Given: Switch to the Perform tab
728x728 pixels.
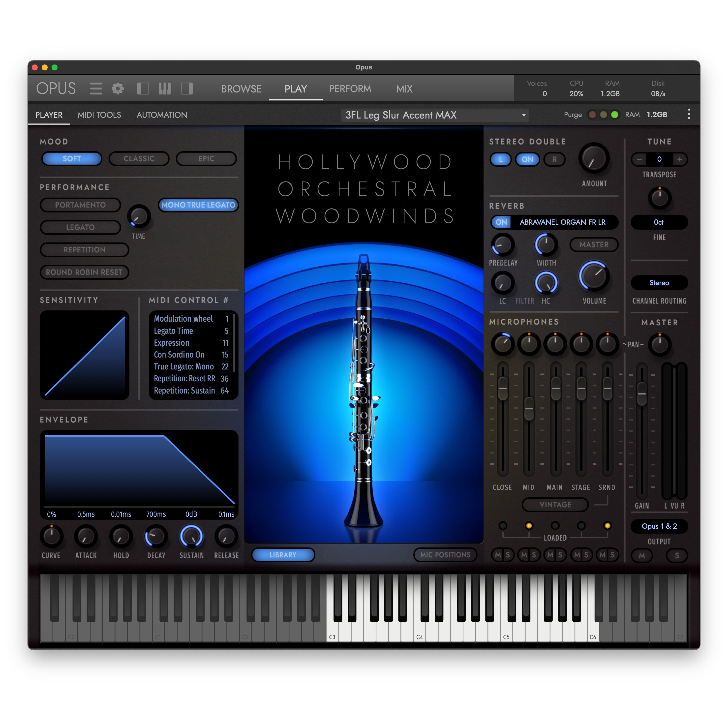Looking at the screenshot, I should coord(350,89).
